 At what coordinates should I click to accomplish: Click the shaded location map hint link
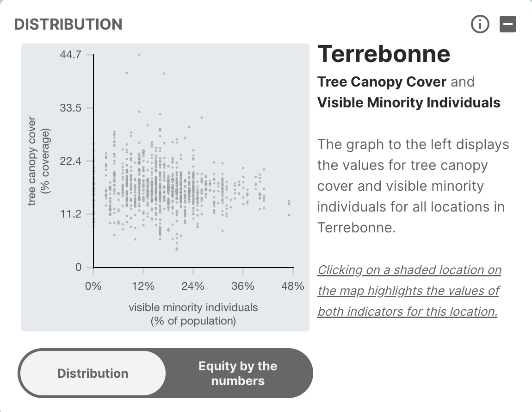pos(409,290)
